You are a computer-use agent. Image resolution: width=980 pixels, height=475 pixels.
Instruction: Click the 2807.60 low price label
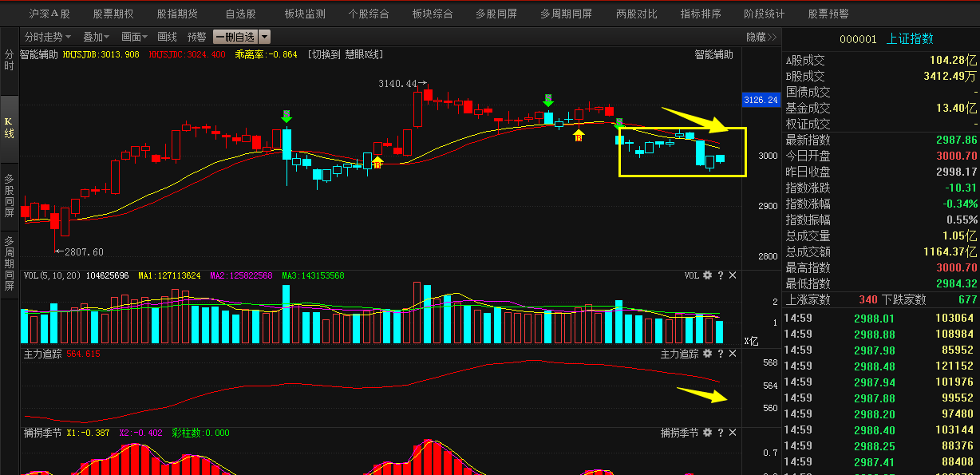[84, 251]
